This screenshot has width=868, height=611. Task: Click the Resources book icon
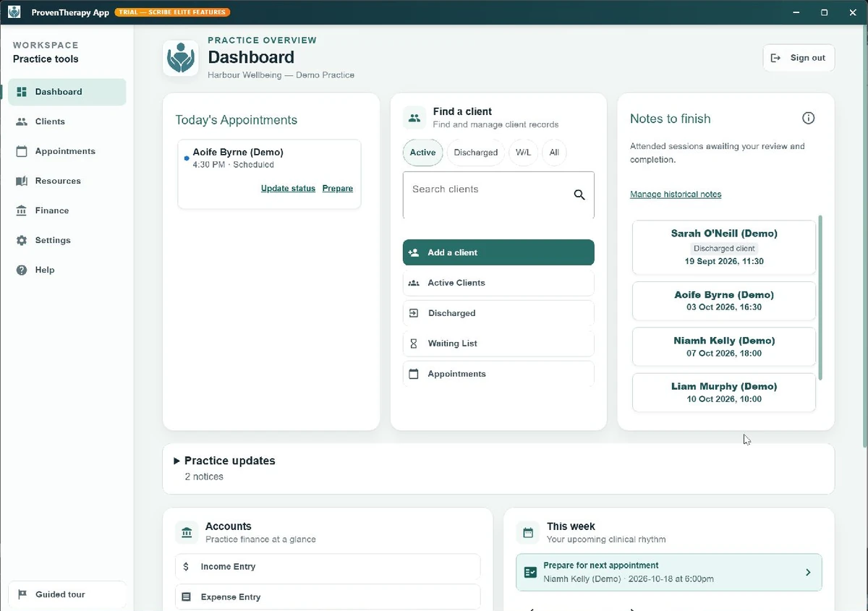point(22,181)
